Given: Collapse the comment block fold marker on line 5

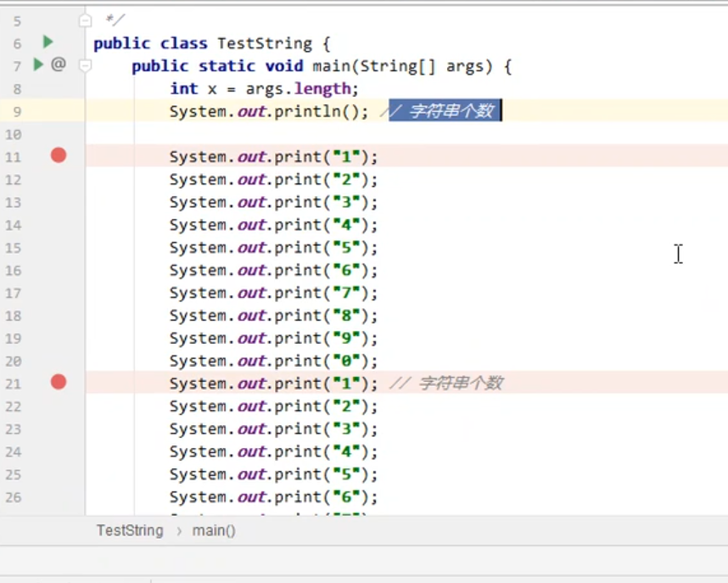Looking at the screenshot, I should (85, 20).
